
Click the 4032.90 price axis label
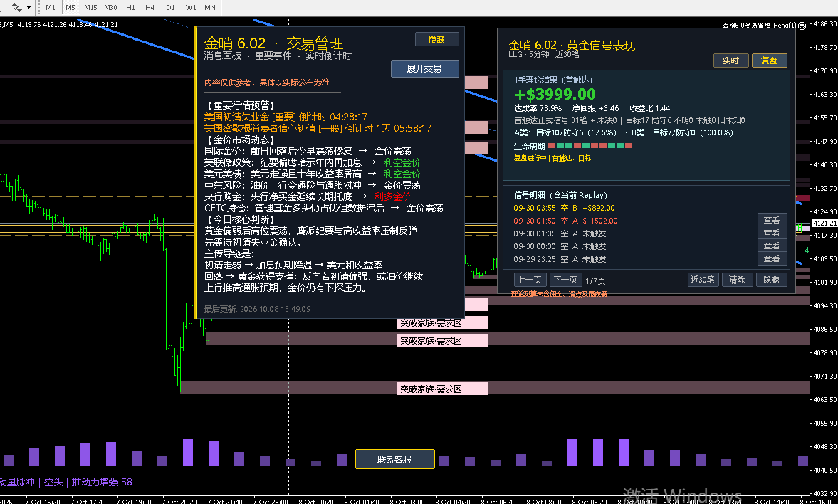pyautogui.click(x=825, y=494)
